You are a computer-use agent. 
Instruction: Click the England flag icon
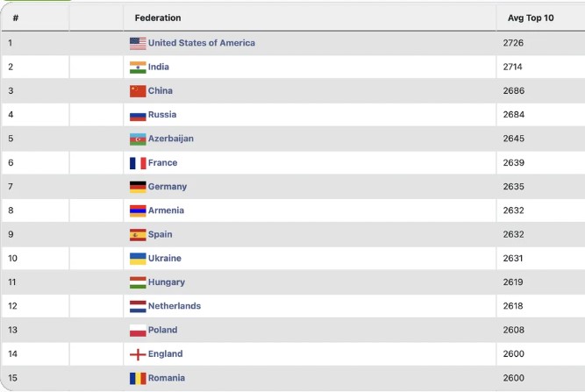pyautogui.click(x=138, y=354)
